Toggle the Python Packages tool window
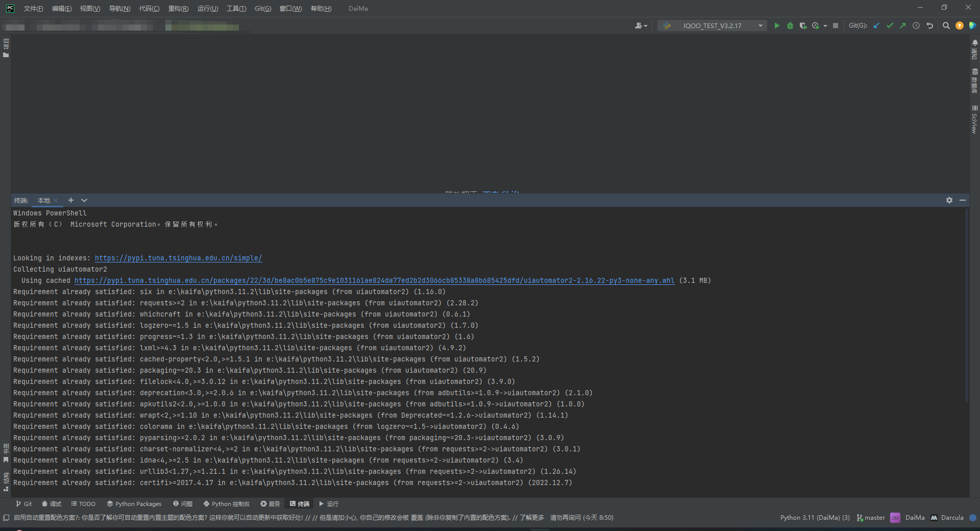Image resolution: width=980 pixels, height=531 pixels. point(134,504)
